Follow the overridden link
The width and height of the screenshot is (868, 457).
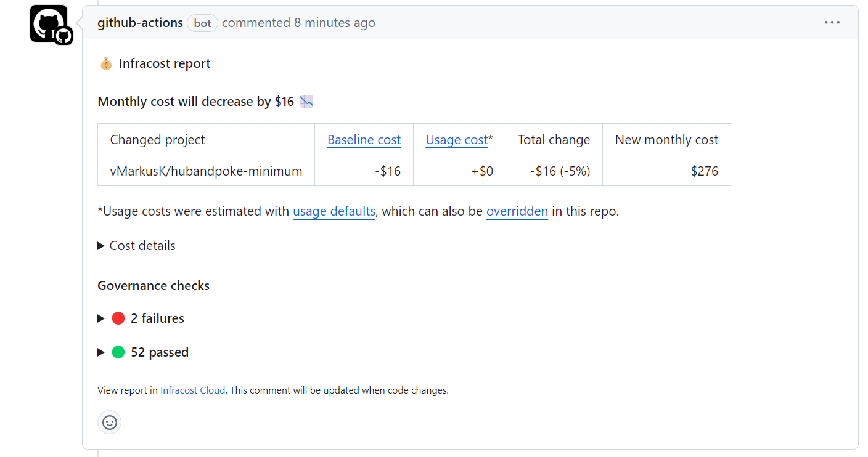point(517,211)
